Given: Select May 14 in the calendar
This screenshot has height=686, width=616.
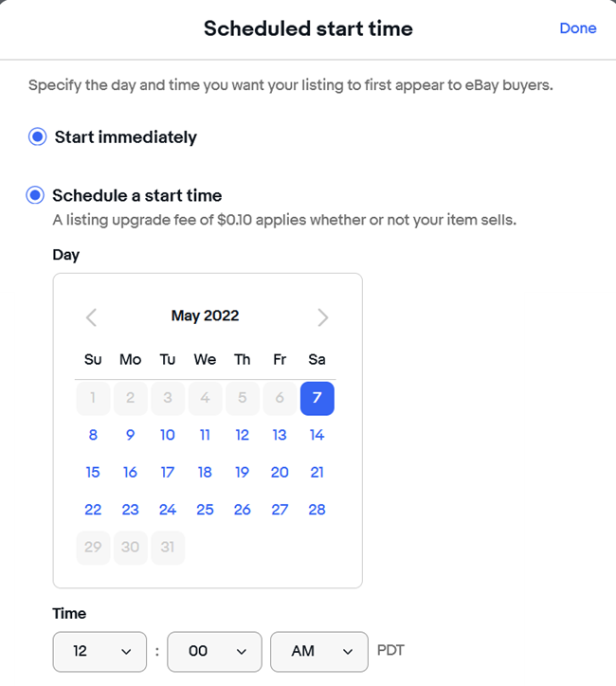Looking at the screenshot, I should pos(317,435).
